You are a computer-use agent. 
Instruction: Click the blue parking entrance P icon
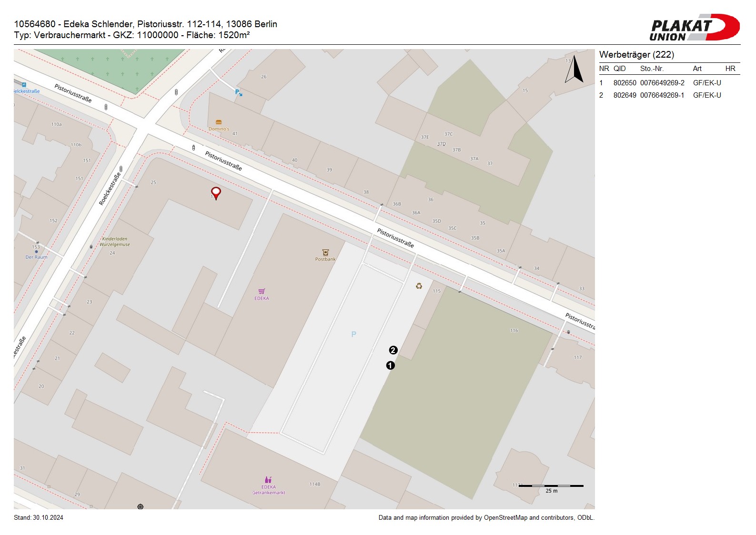[x=238, y=92]
